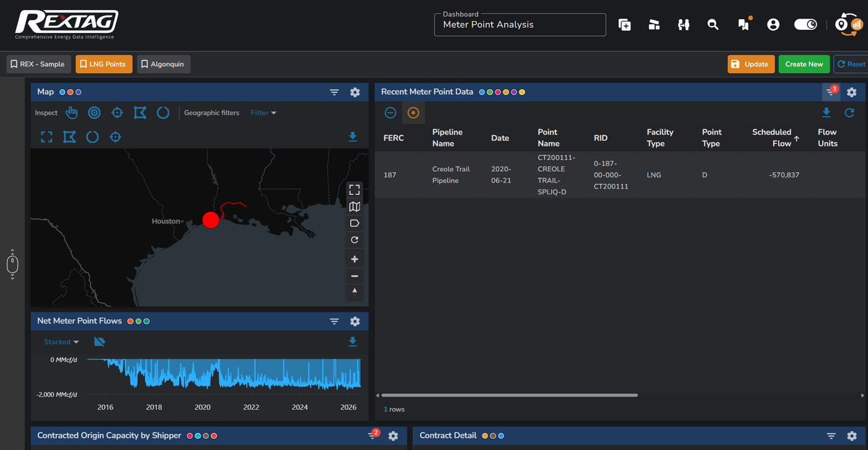Viewport: 868px width, 450px height.
Task: Open the bookmarks icon with orange notification dot
Action: point(744,24)
